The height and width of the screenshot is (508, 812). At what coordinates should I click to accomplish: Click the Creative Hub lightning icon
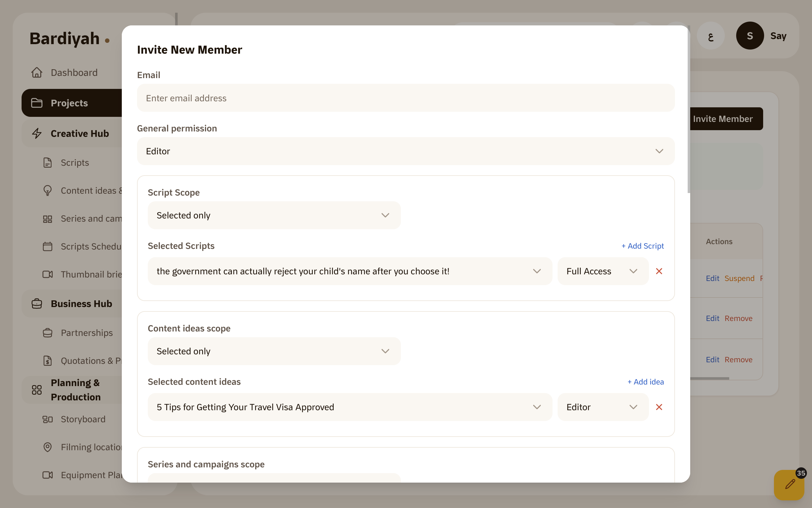pyautogui.click(x=37, y=133)
